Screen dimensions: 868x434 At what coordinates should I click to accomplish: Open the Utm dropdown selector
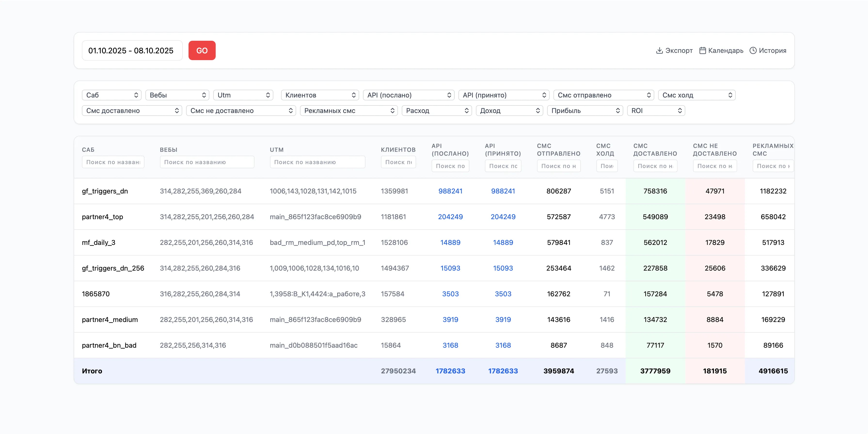click(243, 95)
